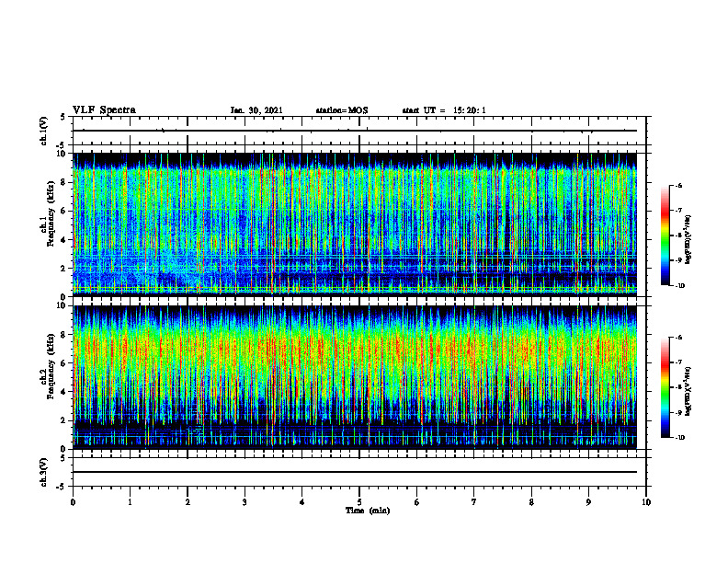
Task: Click time axis tick label "8"
Action: (x=531, y=502)
